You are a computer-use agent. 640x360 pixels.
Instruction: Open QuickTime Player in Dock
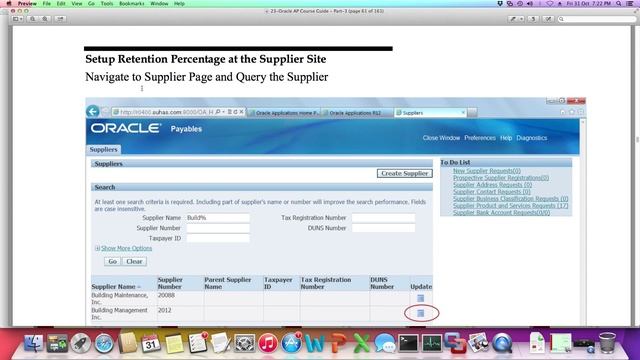502,343
